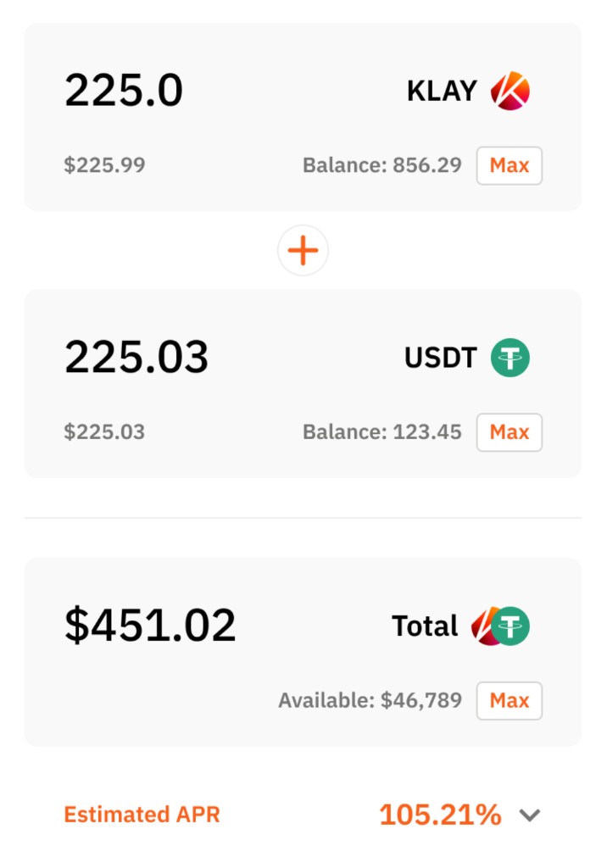Click the Balance: 123.45 text
Image resolution: width=607 pixels, height=868 pixels.
[382, 431]
